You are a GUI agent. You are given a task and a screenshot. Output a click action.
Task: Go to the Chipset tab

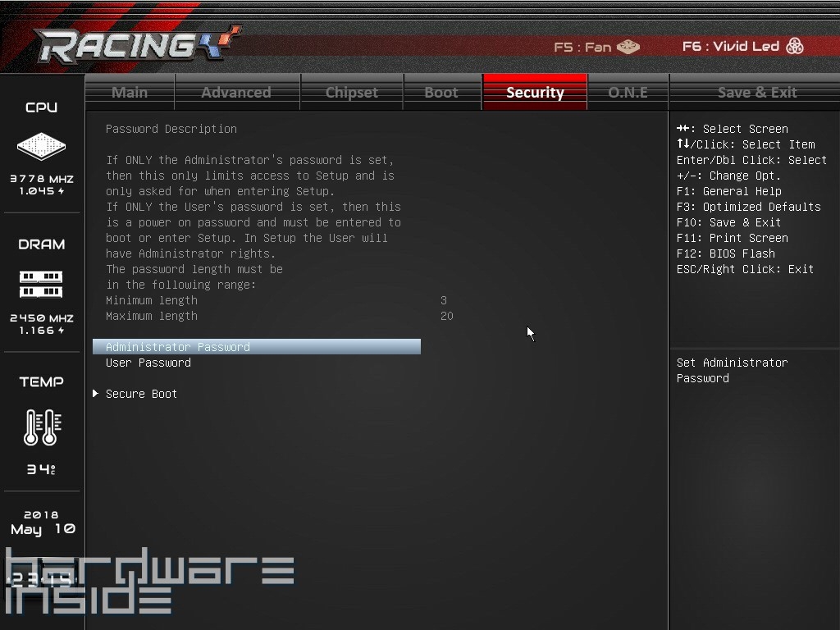[x=351, y=92]
